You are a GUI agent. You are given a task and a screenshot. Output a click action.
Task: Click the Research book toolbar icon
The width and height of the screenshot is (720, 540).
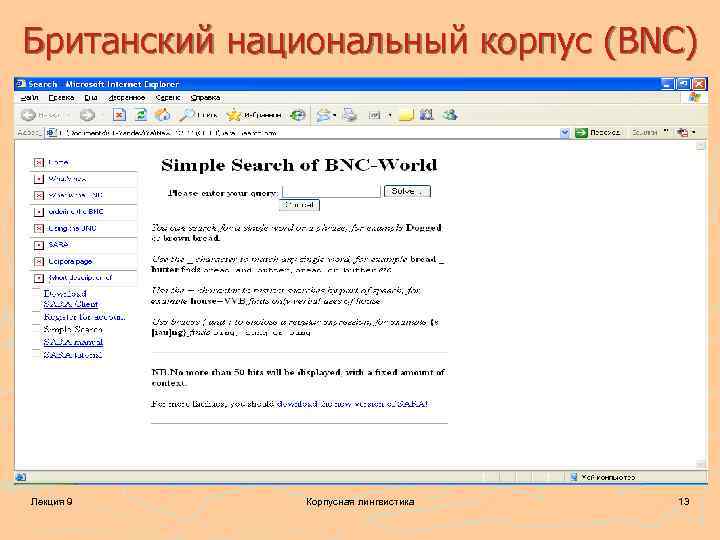(427, 115)
